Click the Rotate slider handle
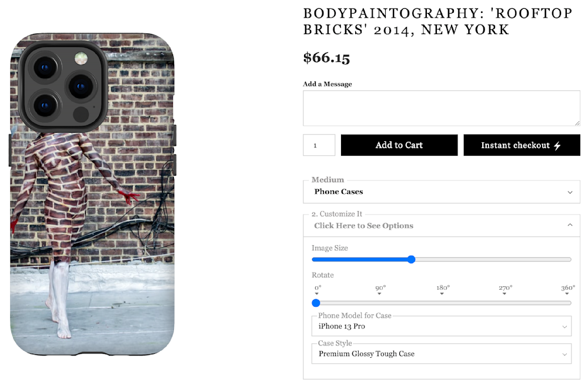 point(316,303)
